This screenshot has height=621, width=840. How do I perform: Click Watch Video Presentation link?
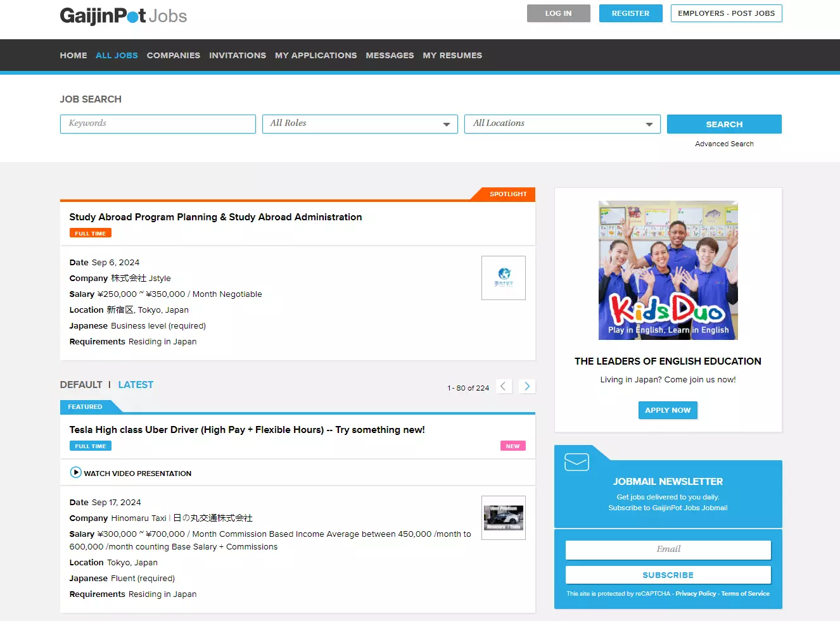pyautogui.click(x=137, y=474)
